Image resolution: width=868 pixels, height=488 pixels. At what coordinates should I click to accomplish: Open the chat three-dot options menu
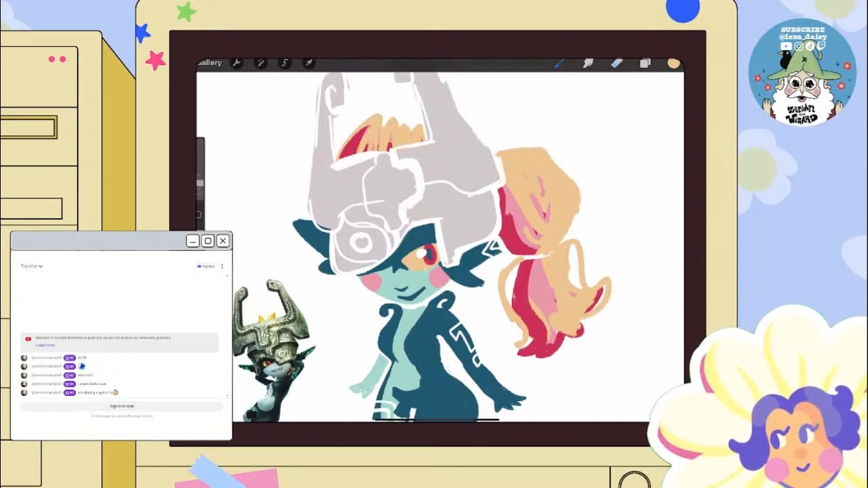(x=222, y=266)
